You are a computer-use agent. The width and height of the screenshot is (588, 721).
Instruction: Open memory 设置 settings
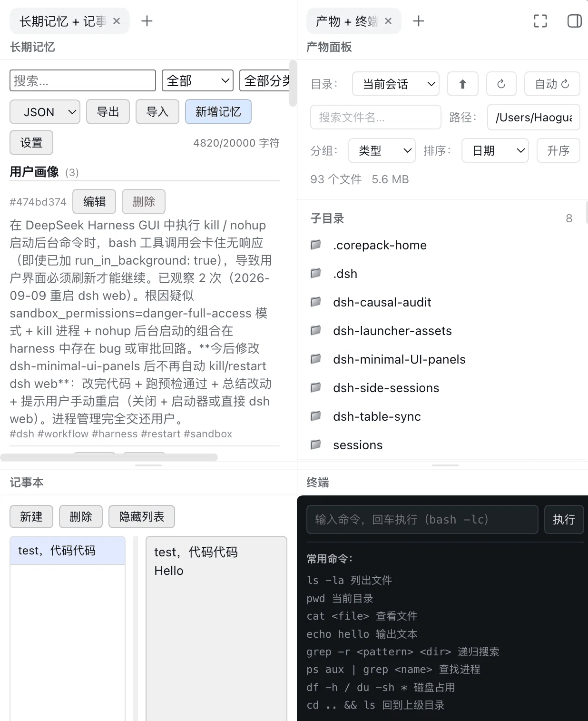pyautogui.click(x=31, y=143)
